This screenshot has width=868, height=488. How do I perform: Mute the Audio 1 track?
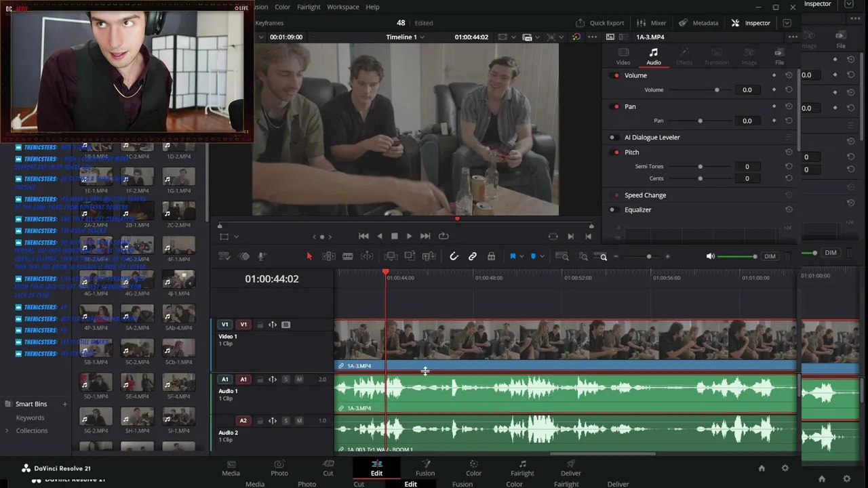click(299, 380)
